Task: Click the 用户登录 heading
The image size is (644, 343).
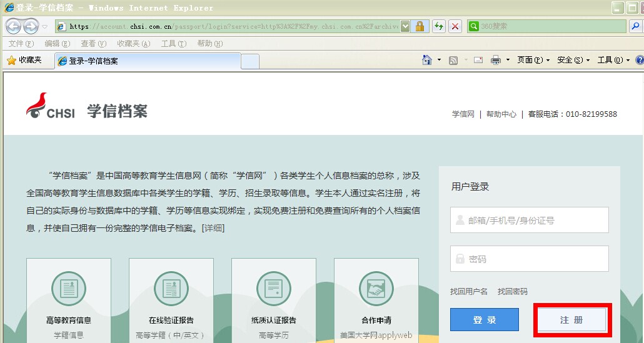Action: click(470, 187)
